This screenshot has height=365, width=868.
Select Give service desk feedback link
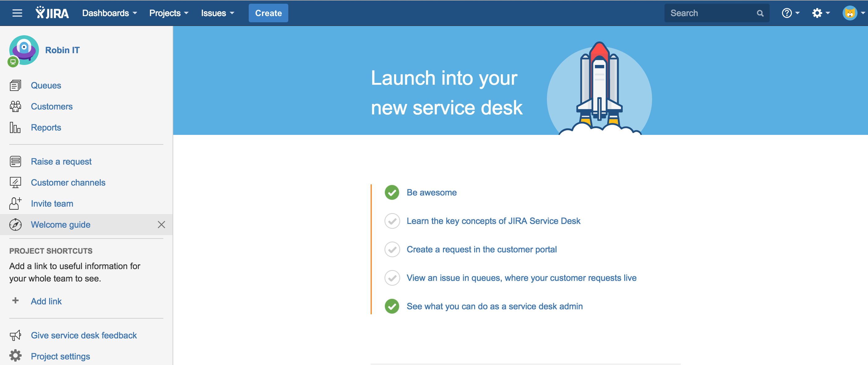(85, 335)
